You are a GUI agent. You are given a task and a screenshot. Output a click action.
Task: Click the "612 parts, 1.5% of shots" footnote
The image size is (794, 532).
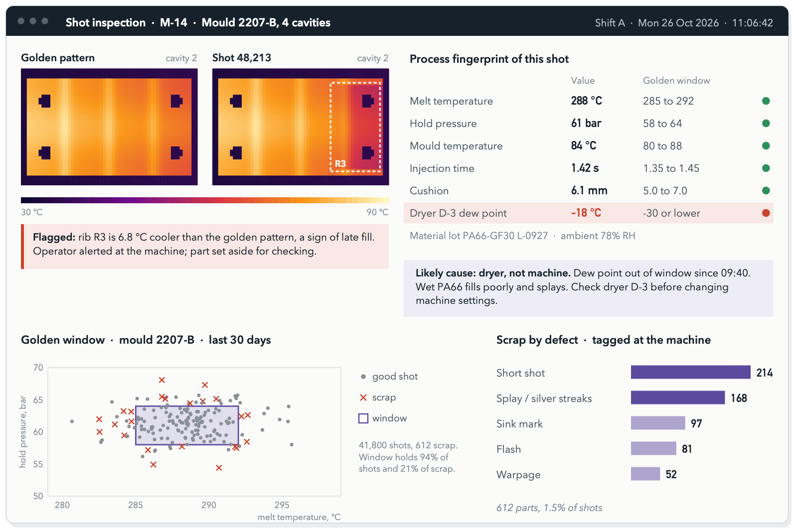point(549,508)
